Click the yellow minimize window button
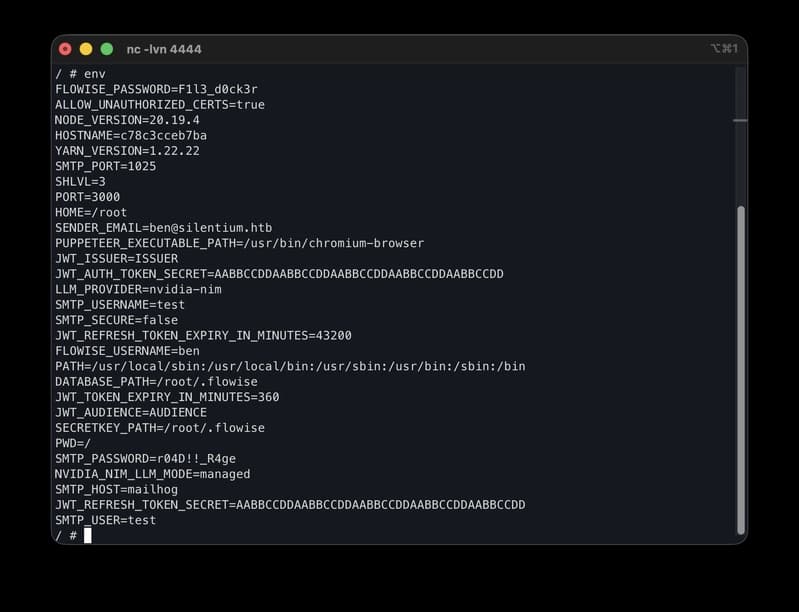This screenshot has width=799, height=612. pyautogui.click(x=86, y=49)
